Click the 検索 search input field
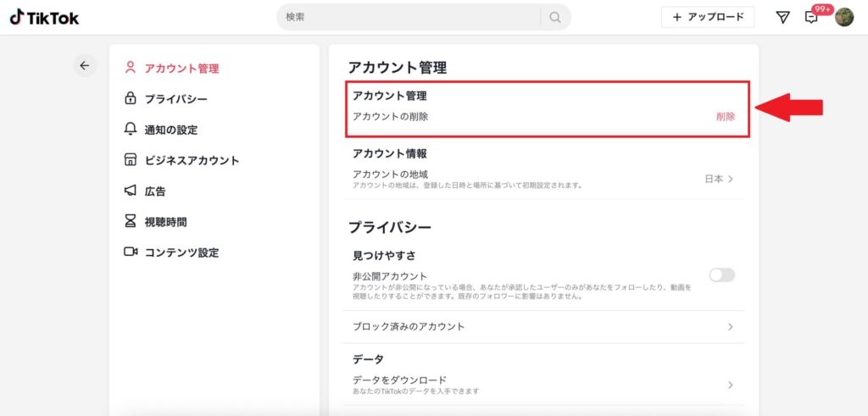This screenshot has width=868, height=416. [409, 17]
